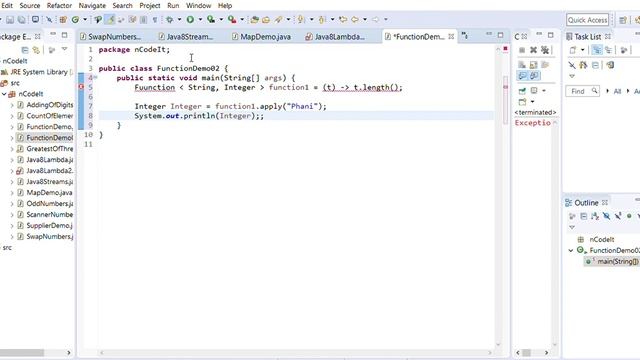Click the Debug bug icon in toolbar
640x360 pixels.
[x=169, y=19]
